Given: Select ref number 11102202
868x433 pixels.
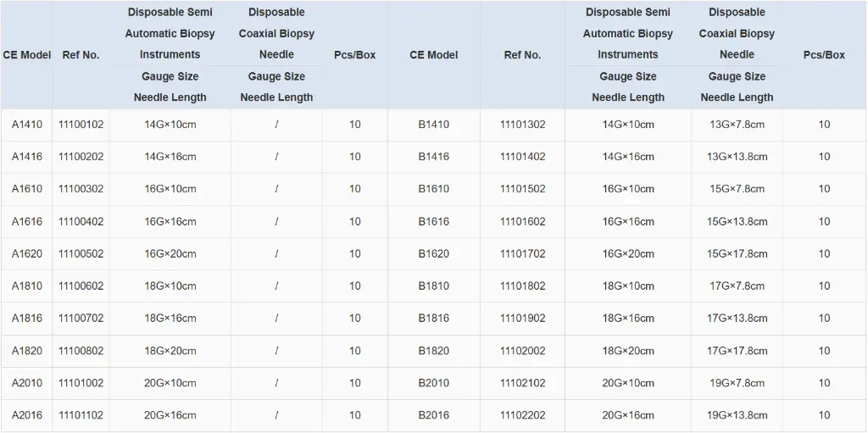Looking at the screenshot, I should (522, 415).
